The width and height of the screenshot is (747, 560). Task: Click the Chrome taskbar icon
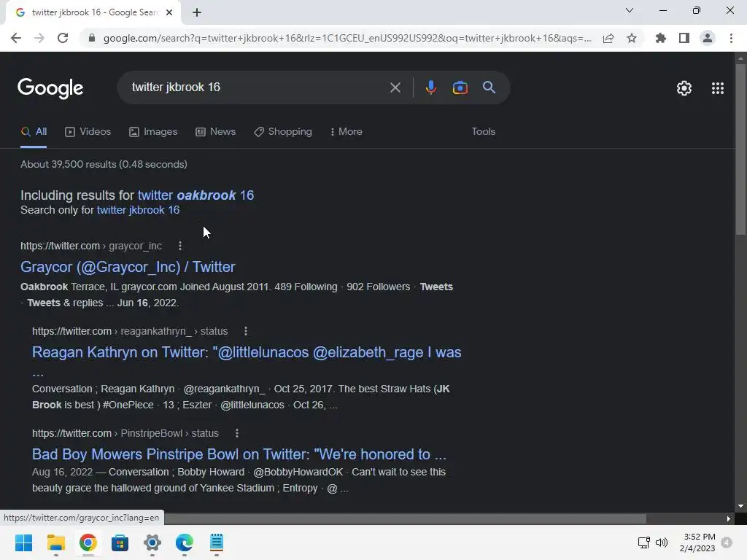[88, 542]
